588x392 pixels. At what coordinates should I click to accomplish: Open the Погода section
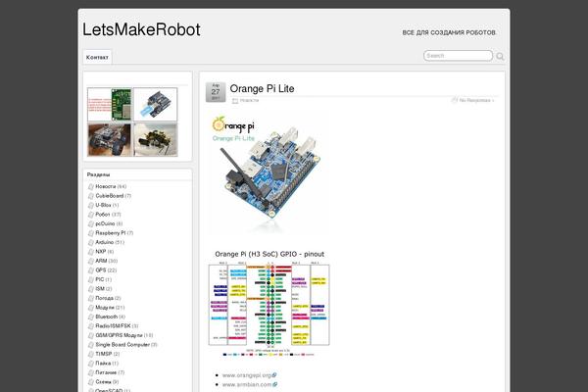click(x=104, y=298)
